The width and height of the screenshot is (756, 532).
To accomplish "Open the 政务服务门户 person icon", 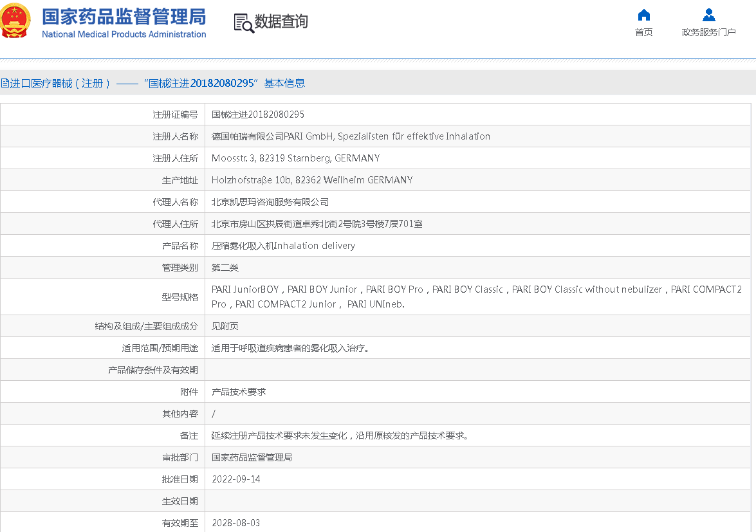I will (x=709, y=15).
